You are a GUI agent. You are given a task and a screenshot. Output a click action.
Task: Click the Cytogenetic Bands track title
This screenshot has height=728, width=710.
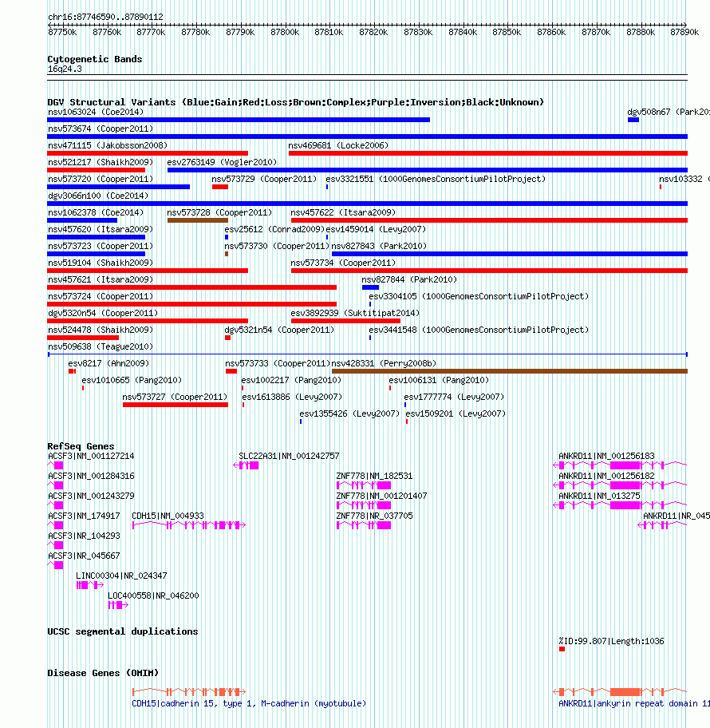pyautogui.click(x=95, y=59)
